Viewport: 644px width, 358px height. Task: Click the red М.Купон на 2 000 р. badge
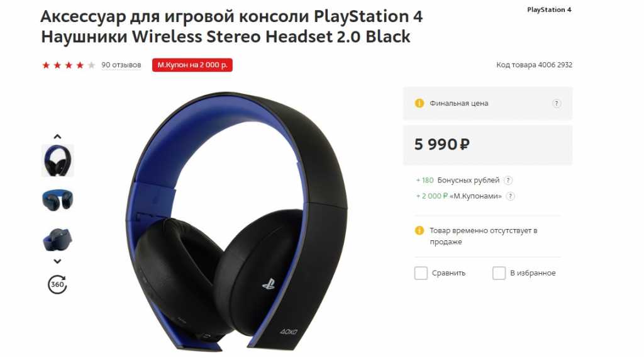pyautogui.click(x=192, y=65)
